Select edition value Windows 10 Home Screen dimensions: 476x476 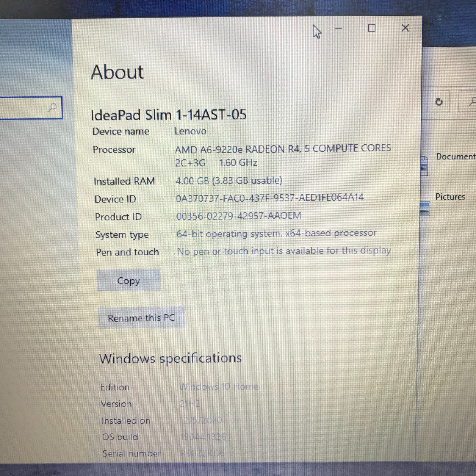click(219, 386)
